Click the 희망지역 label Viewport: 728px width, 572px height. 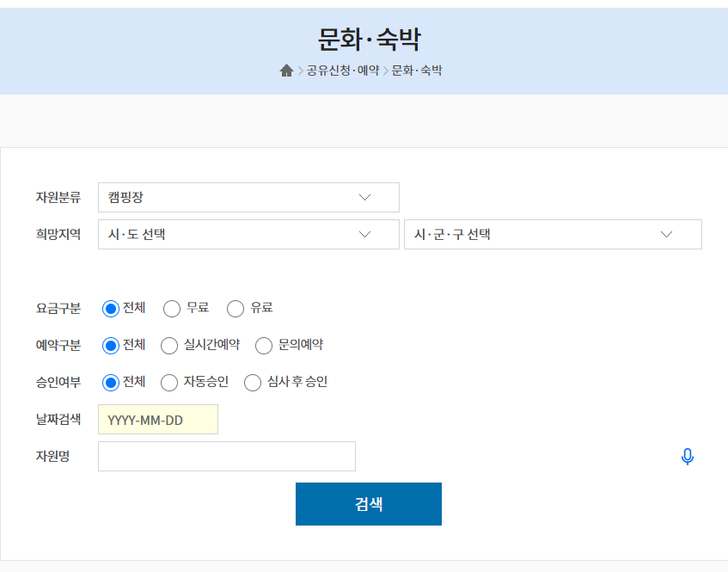pyautogui.click(x=58, y=234)
